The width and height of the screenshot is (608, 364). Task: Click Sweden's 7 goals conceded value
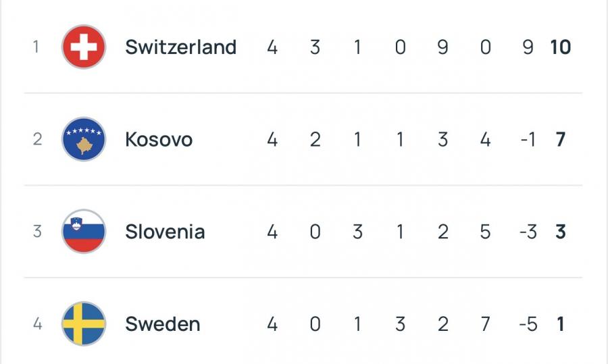[x=485, y=324]
